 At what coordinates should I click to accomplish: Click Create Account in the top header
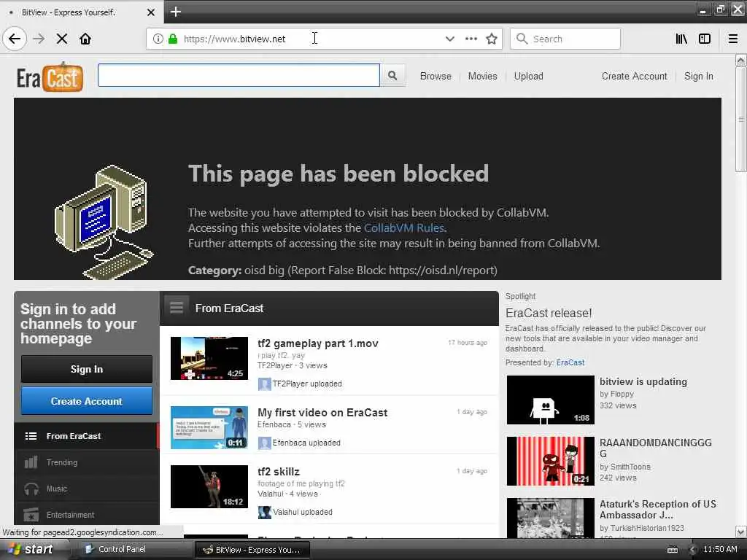point(634,76)
